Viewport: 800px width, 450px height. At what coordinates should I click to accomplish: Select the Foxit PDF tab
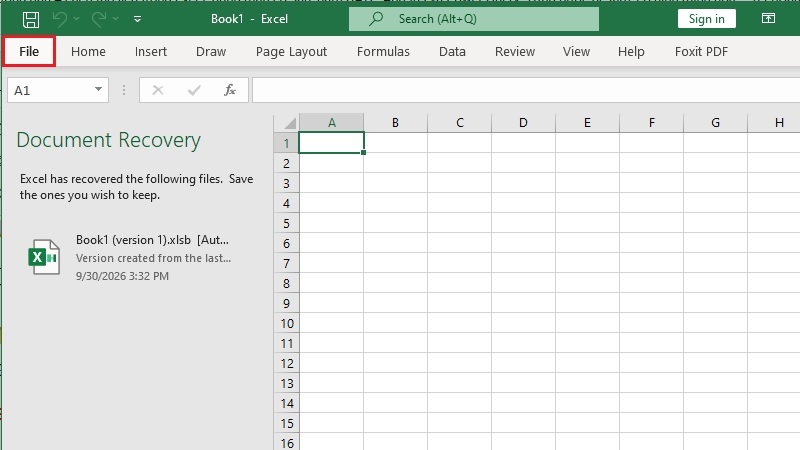click(x=701, y=52)
